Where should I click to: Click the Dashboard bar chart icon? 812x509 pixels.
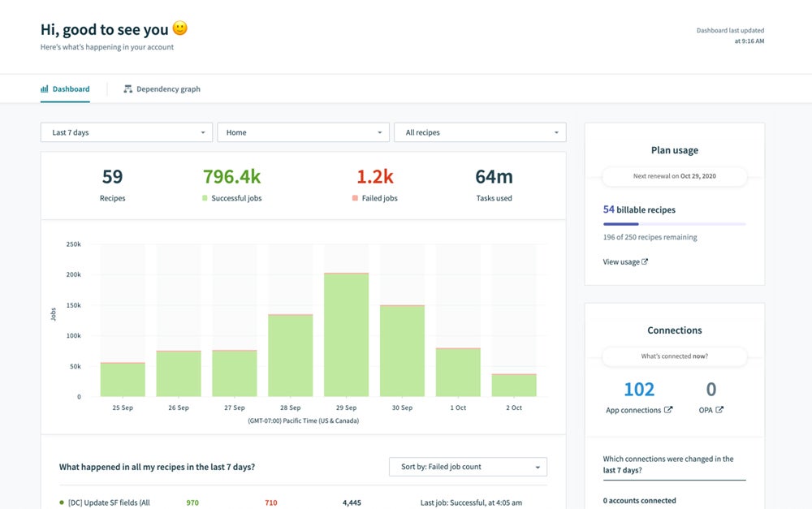(45, 89)
